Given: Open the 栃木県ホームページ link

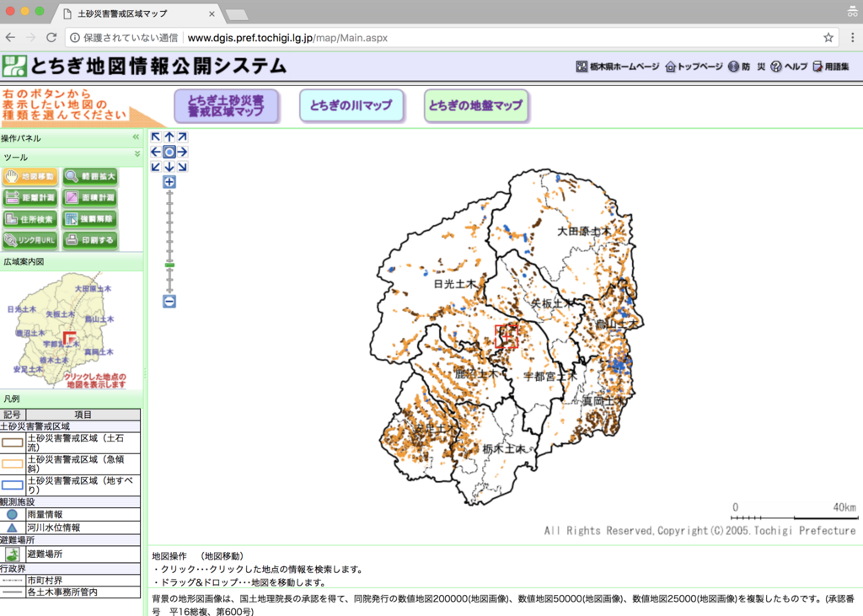Looking at the screenshot, I should (x=618, y=67).
